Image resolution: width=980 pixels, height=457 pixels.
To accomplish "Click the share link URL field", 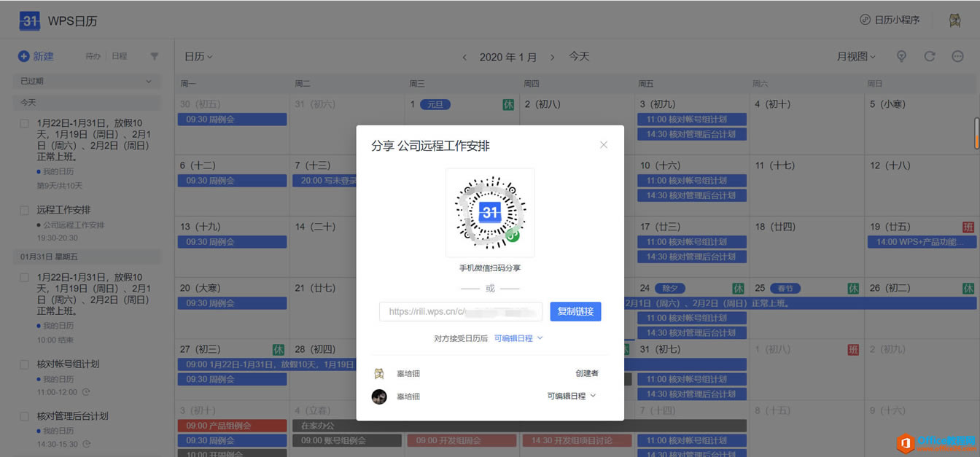I will 461,311.
